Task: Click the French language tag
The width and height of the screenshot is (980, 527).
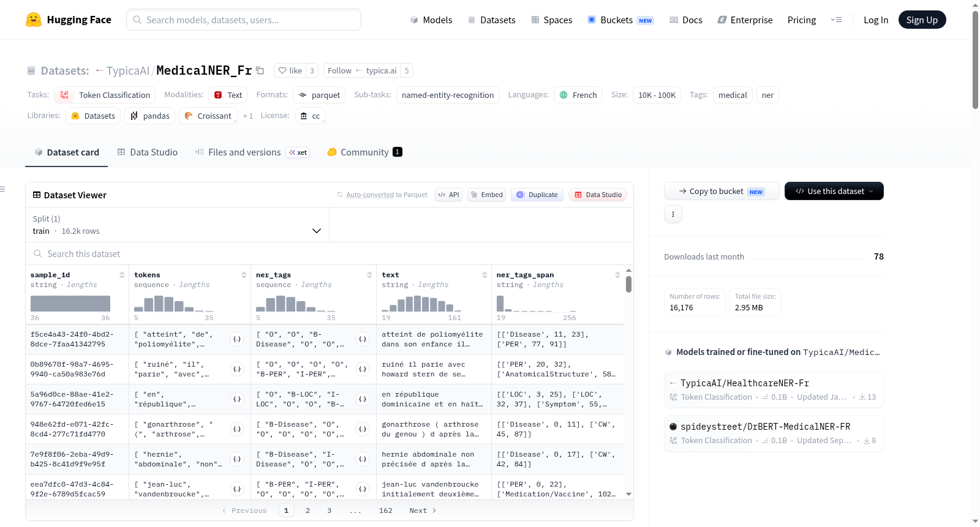Action: (x=578, y=95)
